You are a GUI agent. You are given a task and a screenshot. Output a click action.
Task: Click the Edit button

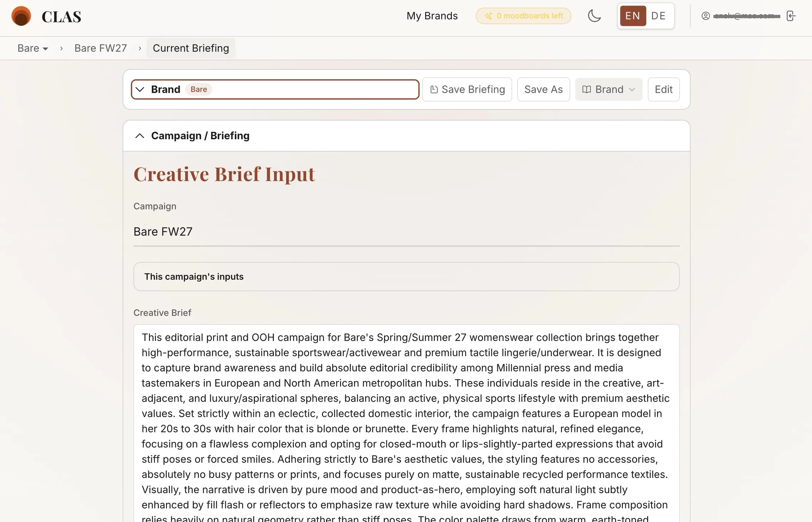point(663,89)
